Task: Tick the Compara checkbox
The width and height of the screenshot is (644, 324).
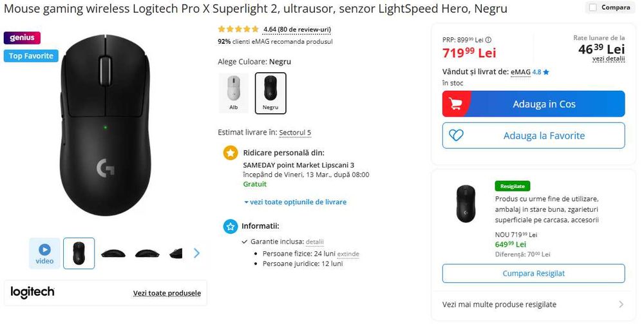Action: coord(592,8)
